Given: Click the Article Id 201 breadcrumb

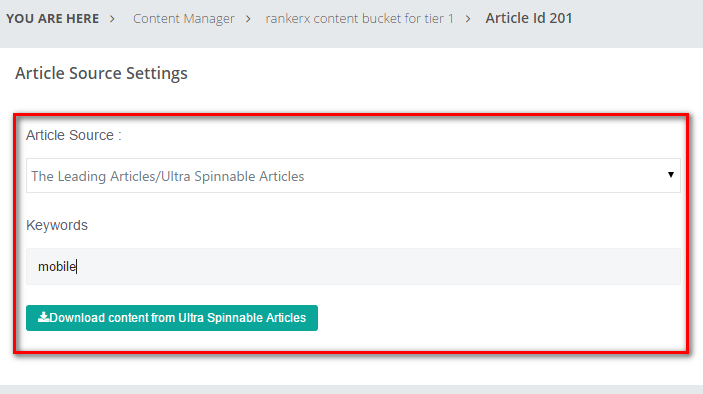Looking at the screenshot, I should coord(529,18).
